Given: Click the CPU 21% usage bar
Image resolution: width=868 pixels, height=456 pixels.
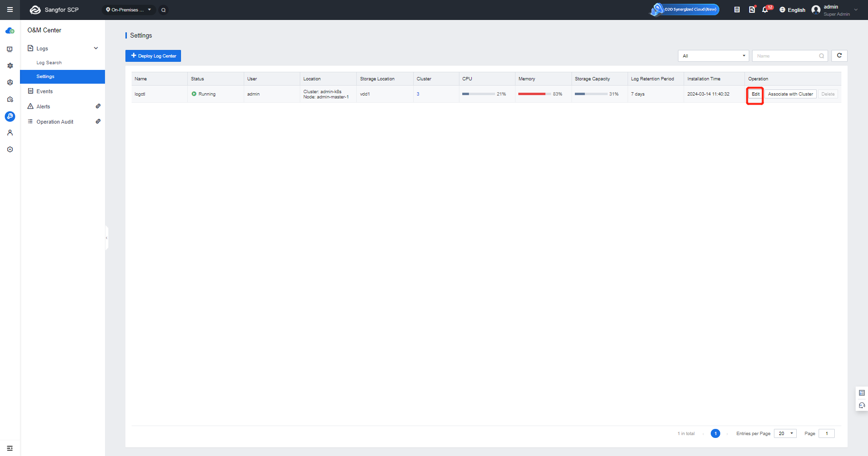Looking at the screenshot, I should tap(478, 94).
